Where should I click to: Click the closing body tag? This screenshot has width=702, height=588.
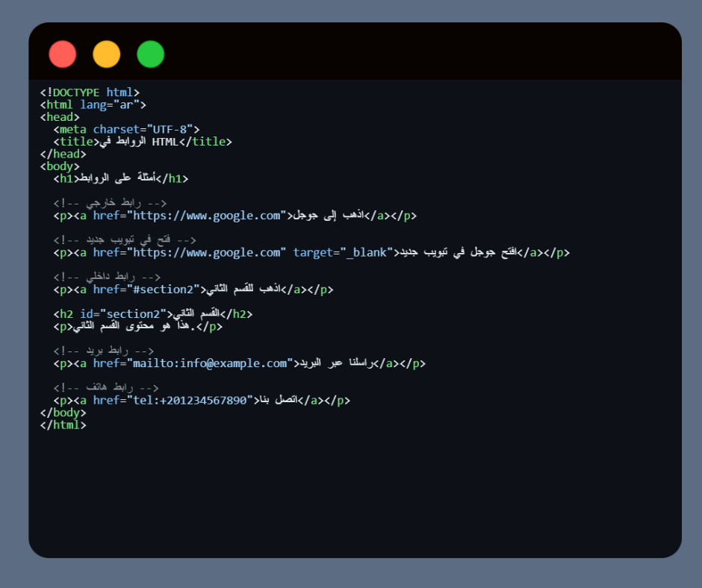pyautogui.click(x=63, y=413)
